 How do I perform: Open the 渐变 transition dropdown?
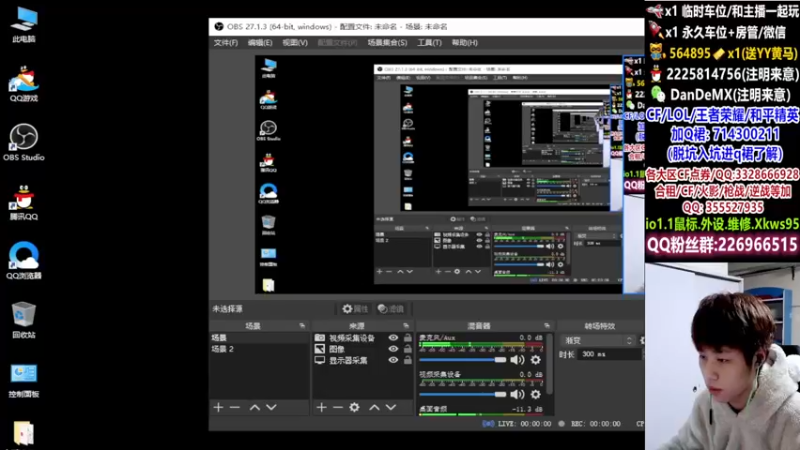(598, 340)
